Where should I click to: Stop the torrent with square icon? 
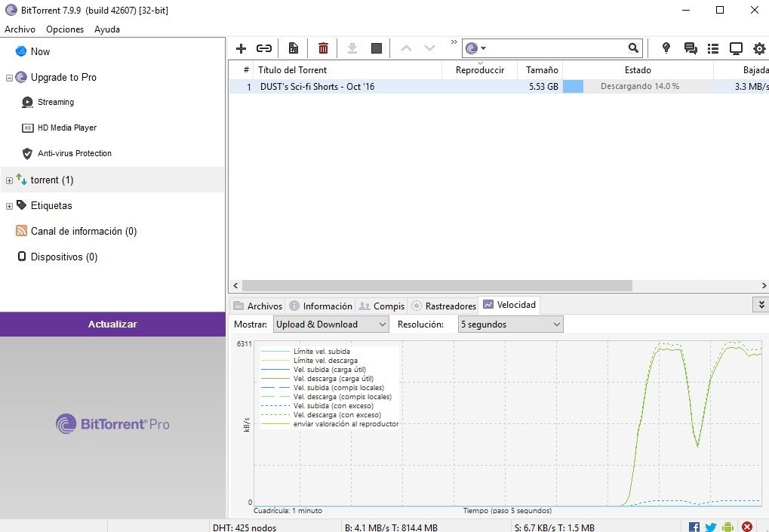coord(376,48)
